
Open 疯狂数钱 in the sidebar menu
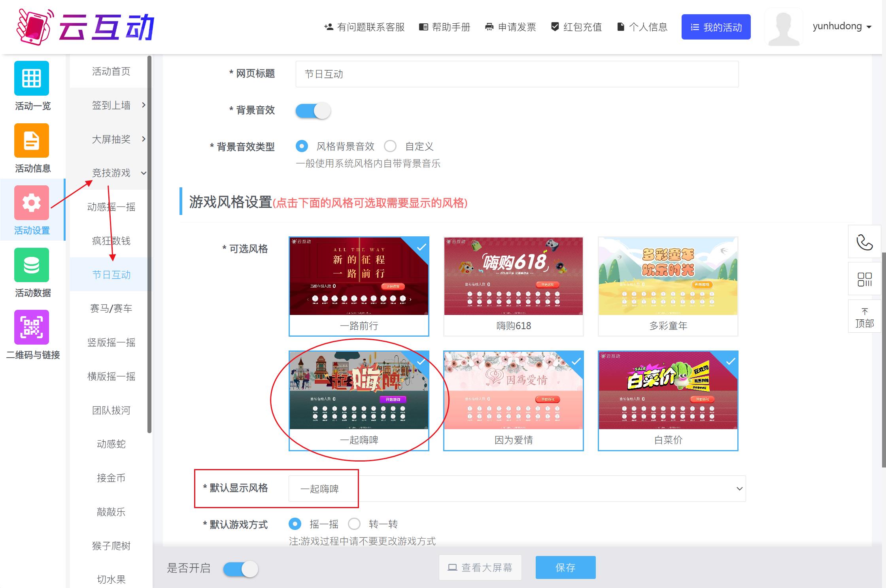click(x=111, y=241)
